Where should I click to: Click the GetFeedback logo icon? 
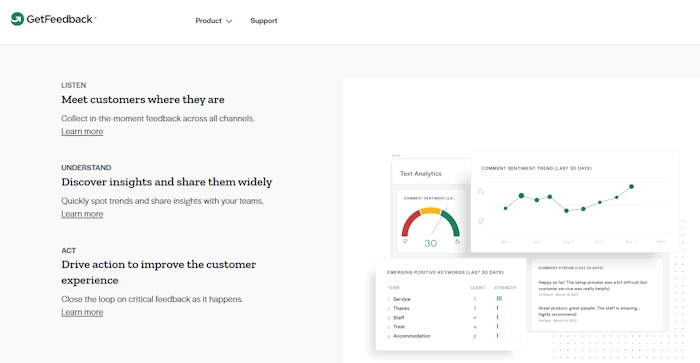[x=17, y=19]
